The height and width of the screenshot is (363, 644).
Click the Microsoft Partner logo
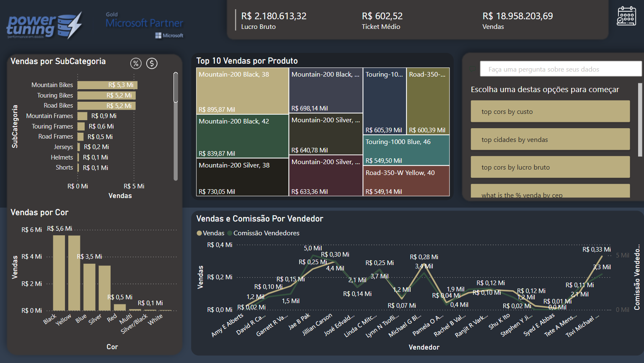(144, 25)
